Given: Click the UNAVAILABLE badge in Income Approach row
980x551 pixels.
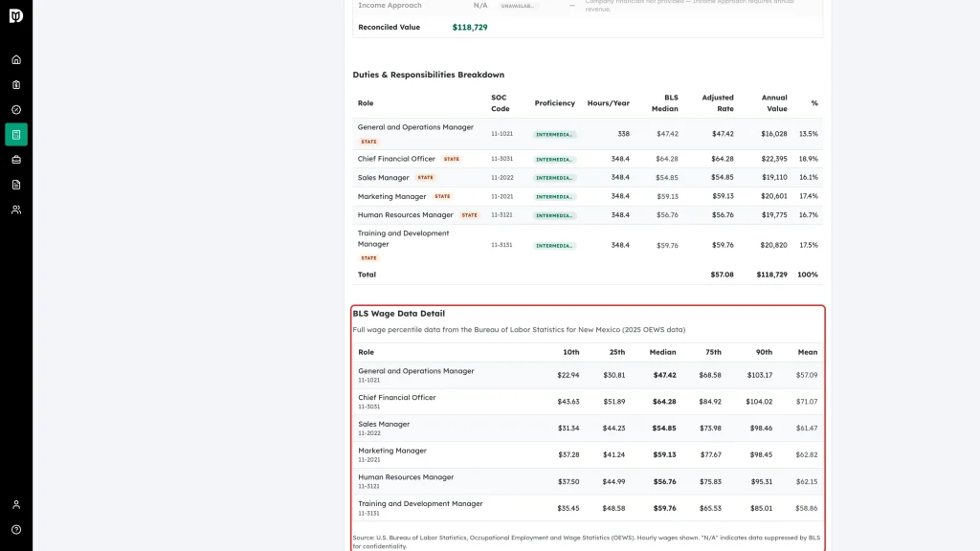Looking at the screenshot, I should pos(518,6).
